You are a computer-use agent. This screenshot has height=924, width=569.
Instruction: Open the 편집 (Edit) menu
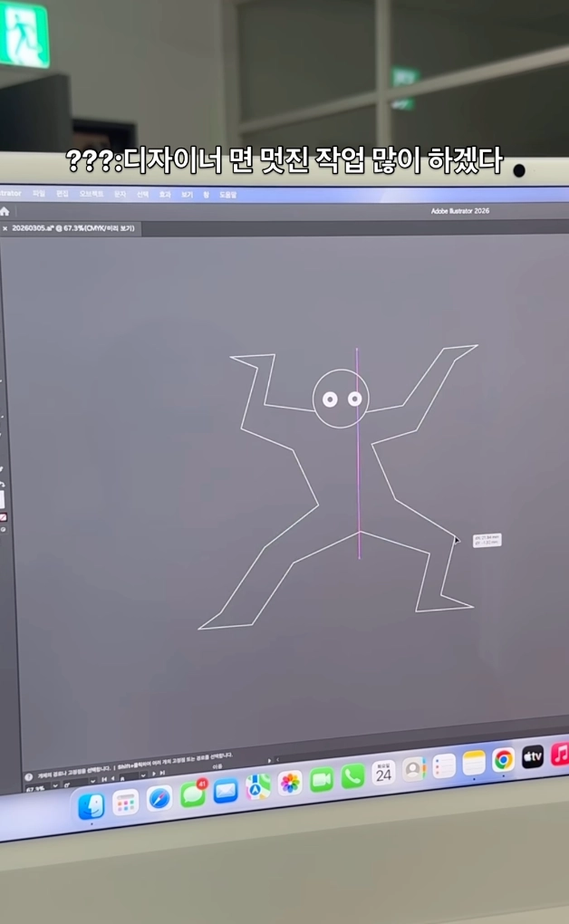63,194
